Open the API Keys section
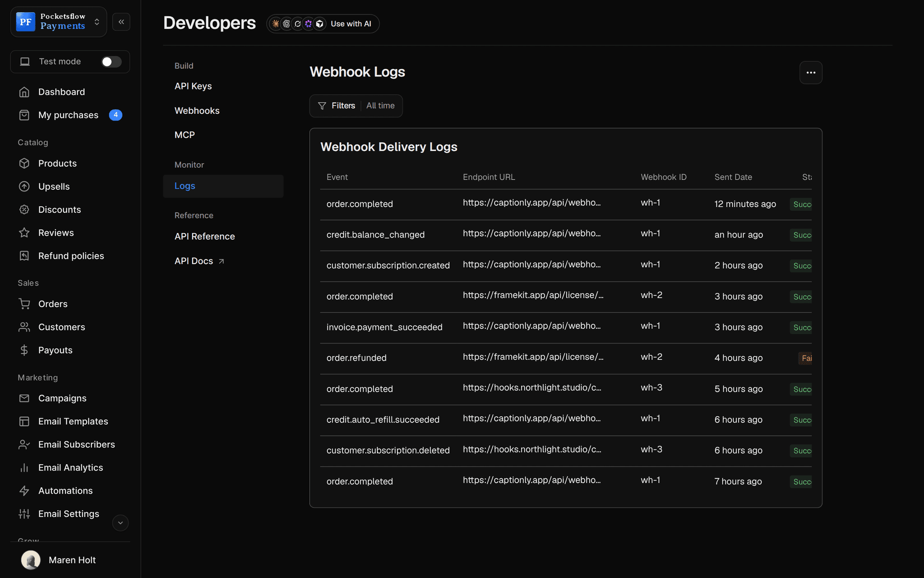This screenshot has width=924, height=578. (x=193, y=86)
